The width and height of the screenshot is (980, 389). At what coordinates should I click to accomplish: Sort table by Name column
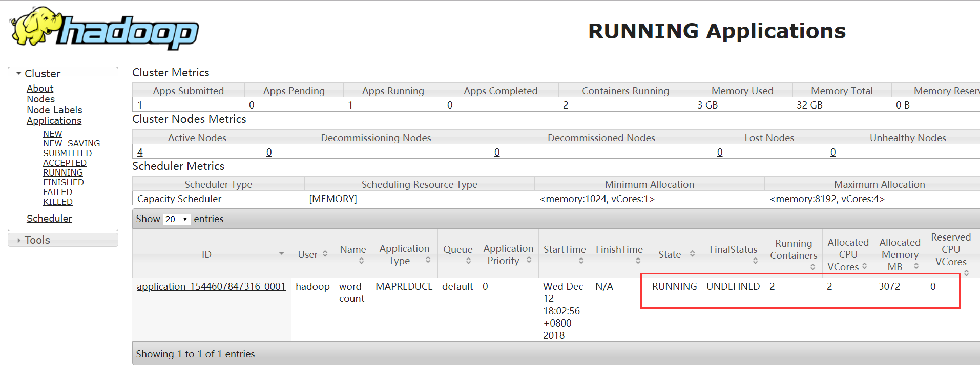(353, 254)
